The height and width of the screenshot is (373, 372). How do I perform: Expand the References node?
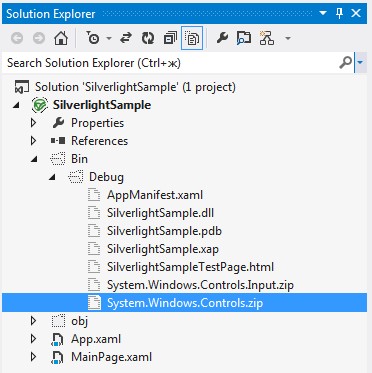(33, 141)
